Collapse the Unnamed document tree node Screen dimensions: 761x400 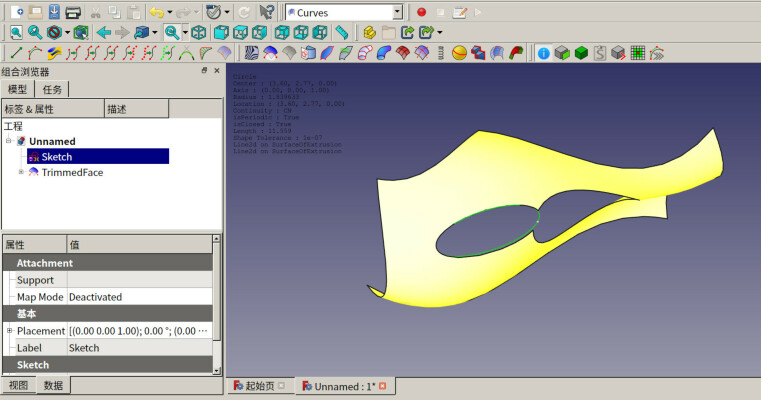click(9, 141)
